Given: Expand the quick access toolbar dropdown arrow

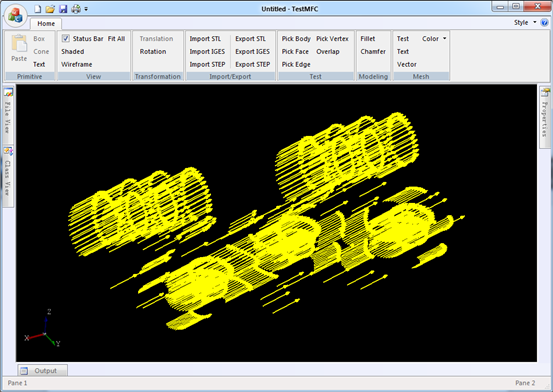Looking at the screenshot, I should (86, 9).
